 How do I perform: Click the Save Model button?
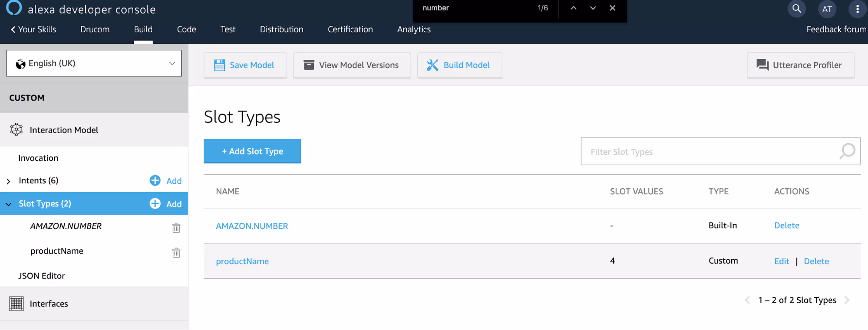pyautogui.click(x=245, y=65)
